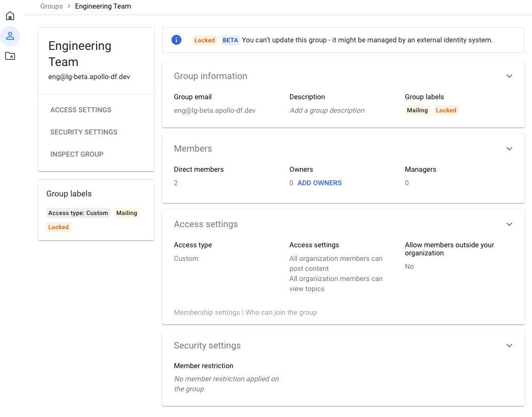This screenshot has height=417, width=532.
Task: Click the Group information heading
Action: click(x=211, y=76)
